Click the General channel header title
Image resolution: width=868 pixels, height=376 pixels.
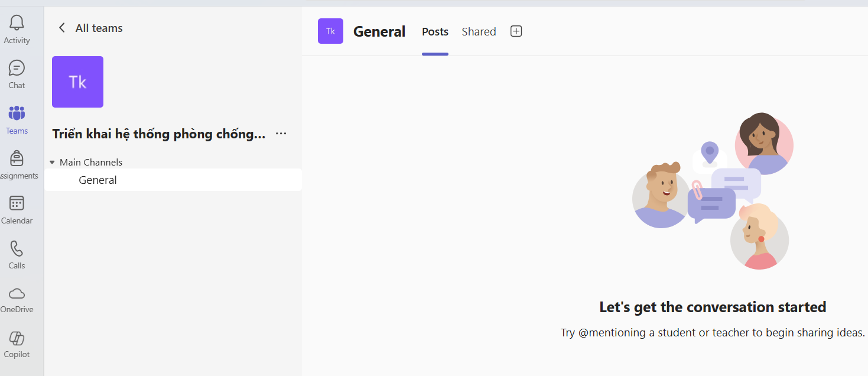tap(379, 31)
